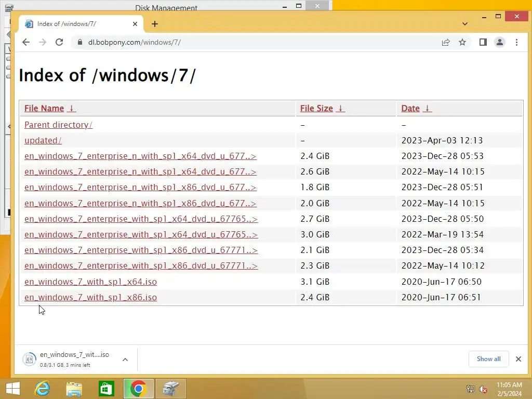Open the browser side panel

(x=483, y=42)
